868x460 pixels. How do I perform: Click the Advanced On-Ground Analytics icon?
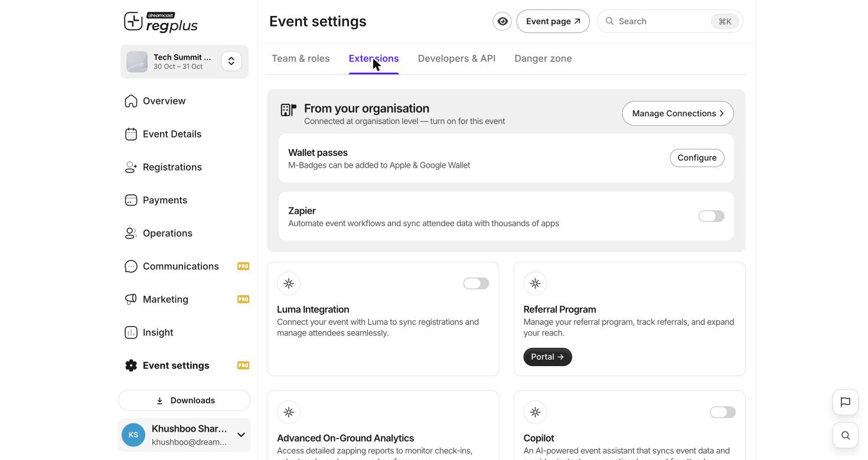click(289, 412)
